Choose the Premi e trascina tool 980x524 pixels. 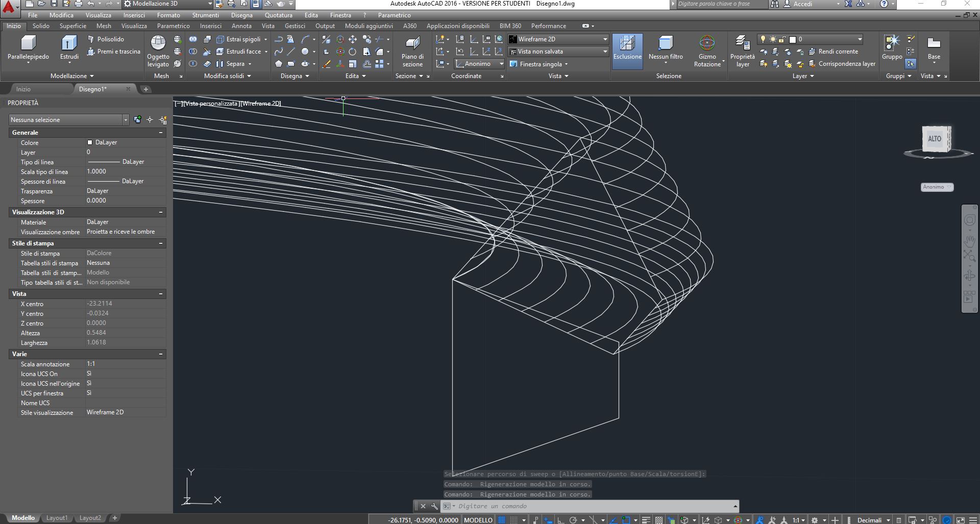click(x=114, y=52)
